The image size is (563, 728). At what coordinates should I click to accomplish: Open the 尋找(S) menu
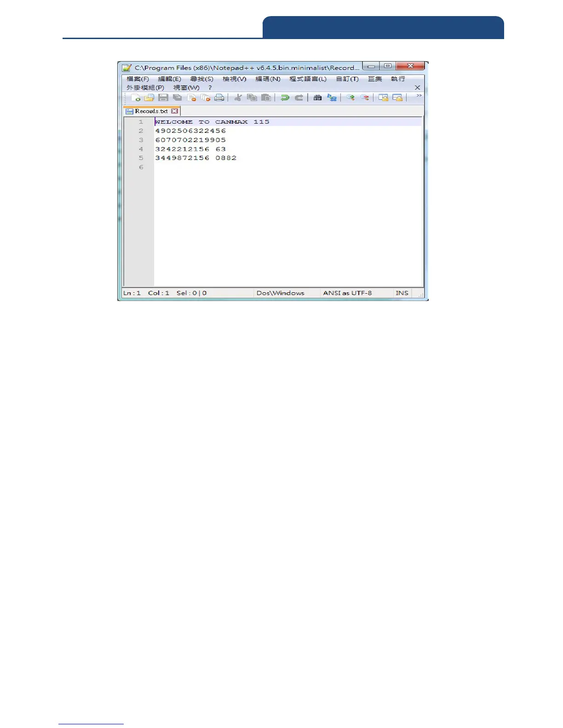[x=202, y=79]
